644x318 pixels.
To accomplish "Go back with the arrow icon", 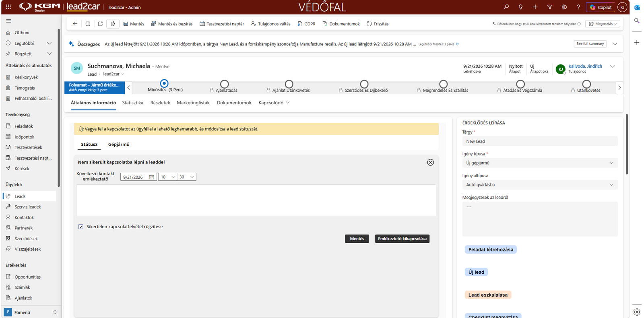I will [x=75, y=24].
